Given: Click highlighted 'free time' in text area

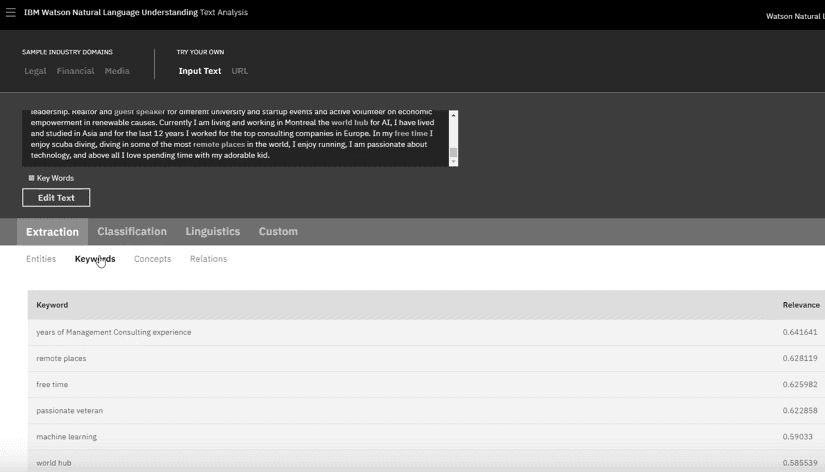Looking at the screenshot, I should click(x=411, y=134).
